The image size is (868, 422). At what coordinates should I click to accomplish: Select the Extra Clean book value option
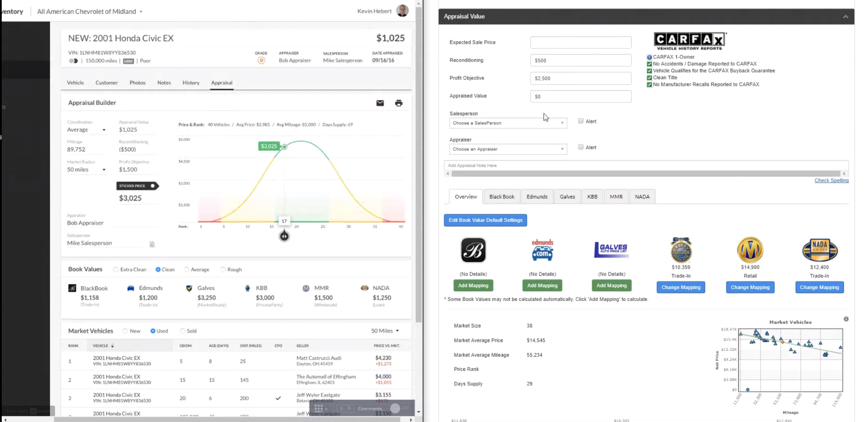click(116, 269)
